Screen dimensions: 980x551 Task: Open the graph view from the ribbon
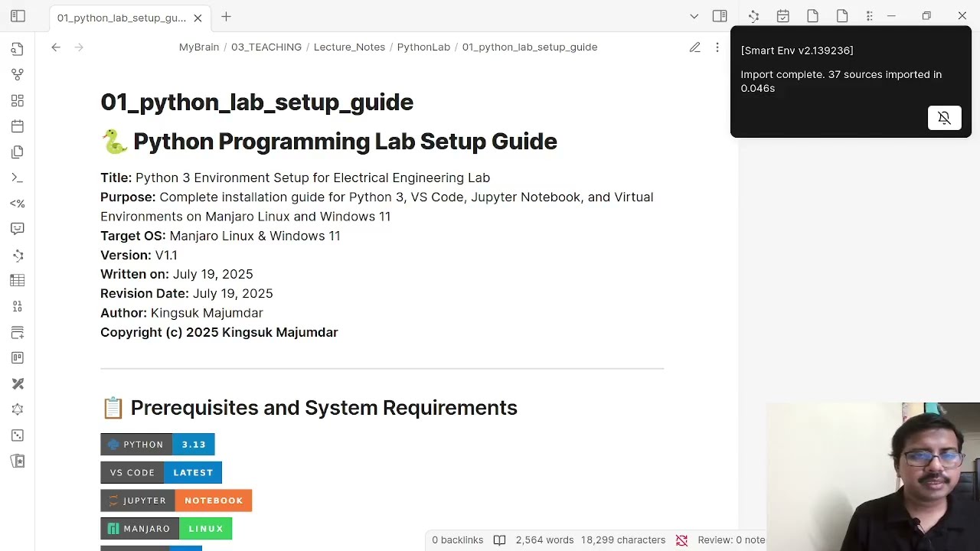pos(18,75)
